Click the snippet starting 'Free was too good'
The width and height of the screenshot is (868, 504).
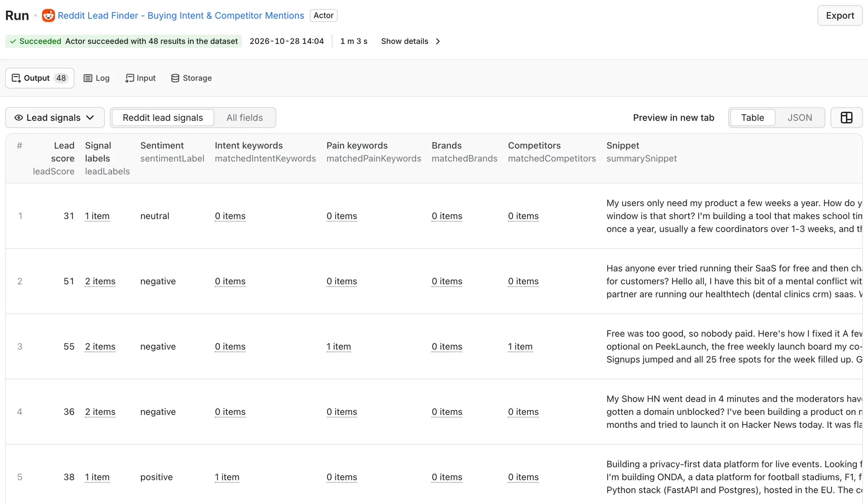pyautogui.click(x=734, y=346)
